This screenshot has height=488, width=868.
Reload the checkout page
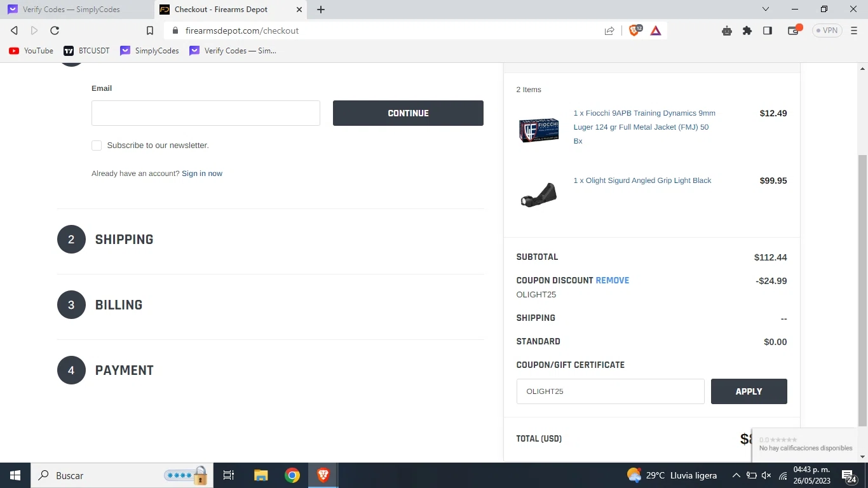click(55, 30)
